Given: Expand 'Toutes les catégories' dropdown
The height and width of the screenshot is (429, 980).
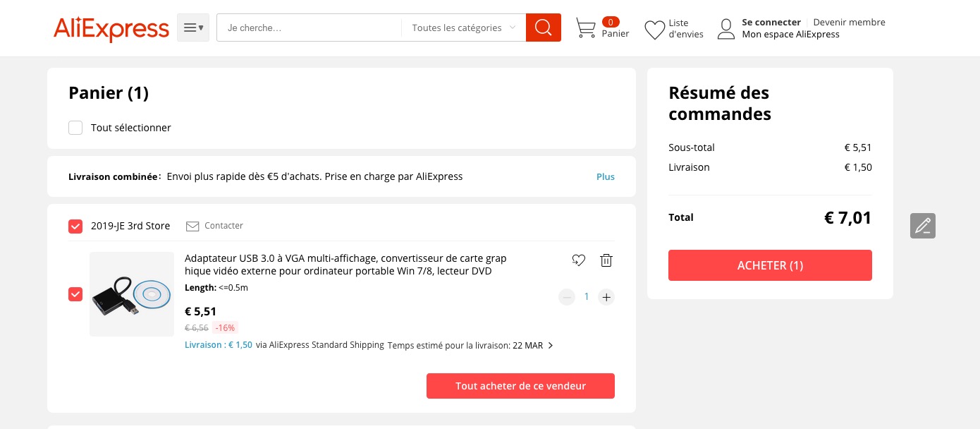Looking at the screenshot, I should point(464,28).
